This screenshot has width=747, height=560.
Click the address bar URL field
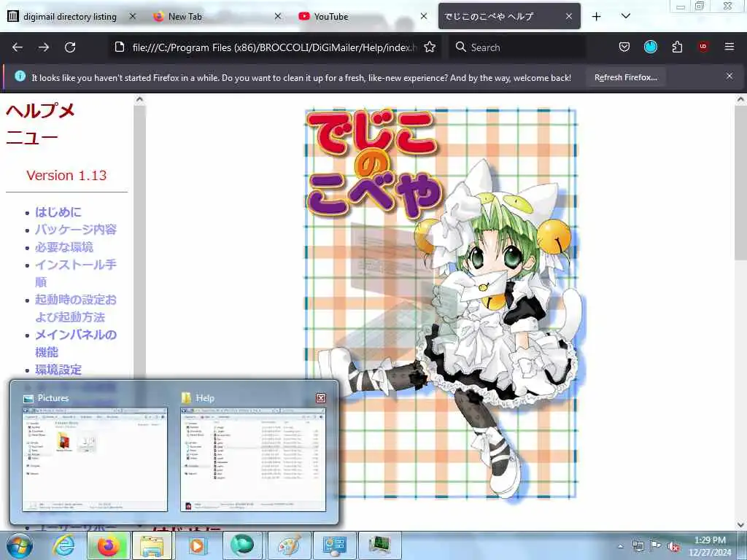click(274, 47)
